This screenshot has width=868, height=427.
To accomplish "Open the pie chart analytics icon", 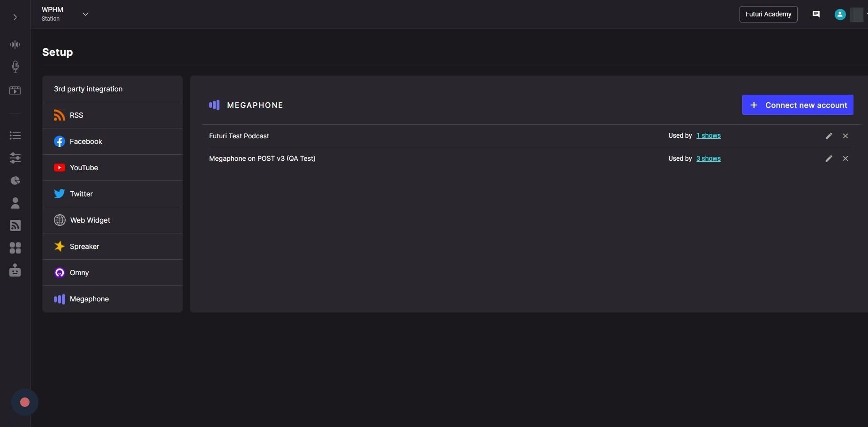I will coord(15,180).
